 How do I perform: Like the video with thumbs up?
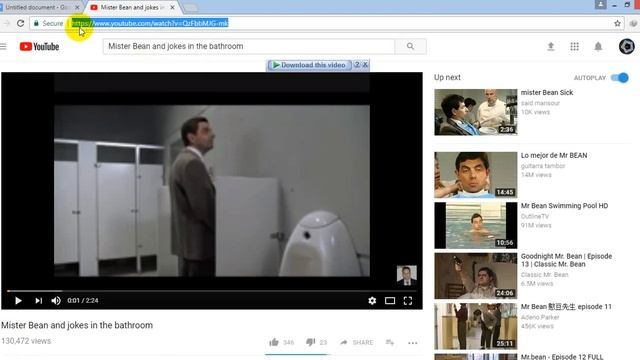(274, 342)
